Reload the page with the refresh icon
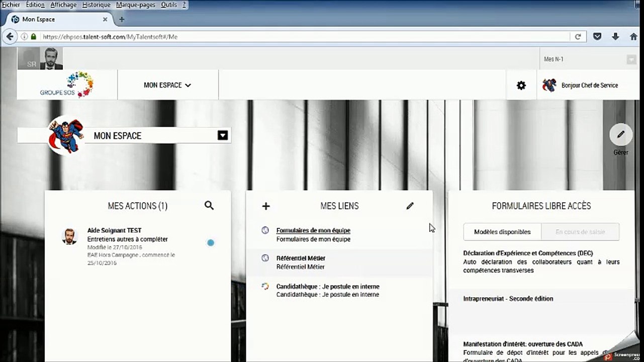 click(x=578, y=37)
